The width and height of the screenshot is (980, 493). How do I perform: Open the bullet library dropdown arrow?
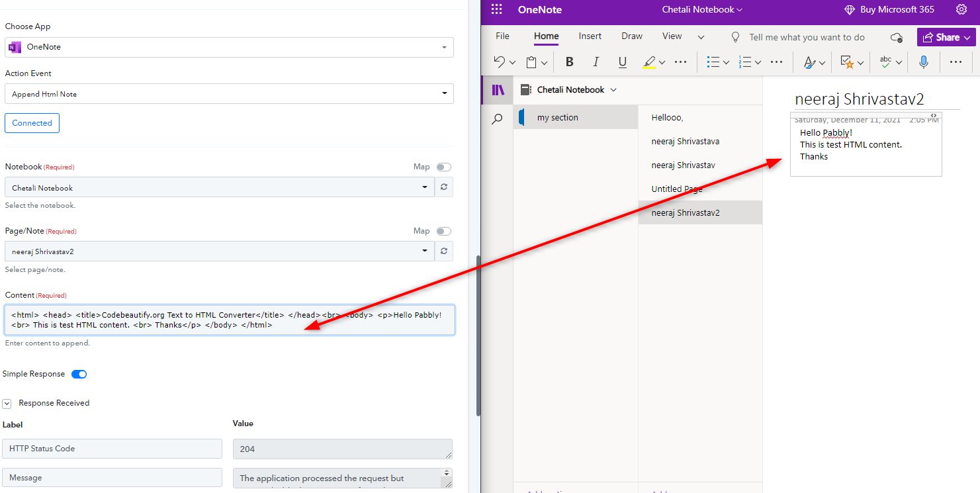pyautogui.click(x=726, y=63)
